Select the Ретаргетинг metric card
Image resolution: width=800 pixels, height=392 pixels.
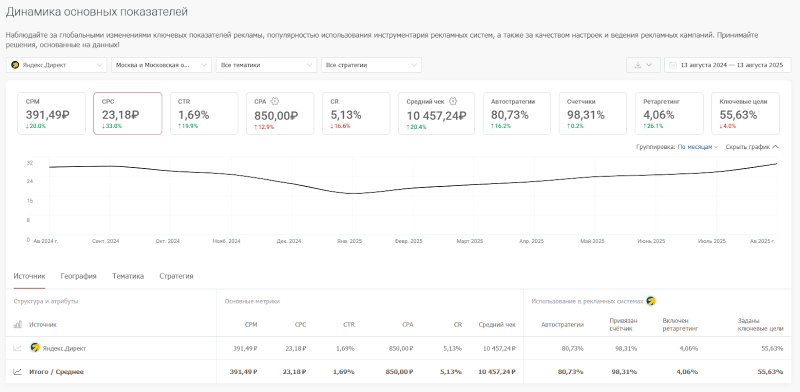(x=669, y=113)
